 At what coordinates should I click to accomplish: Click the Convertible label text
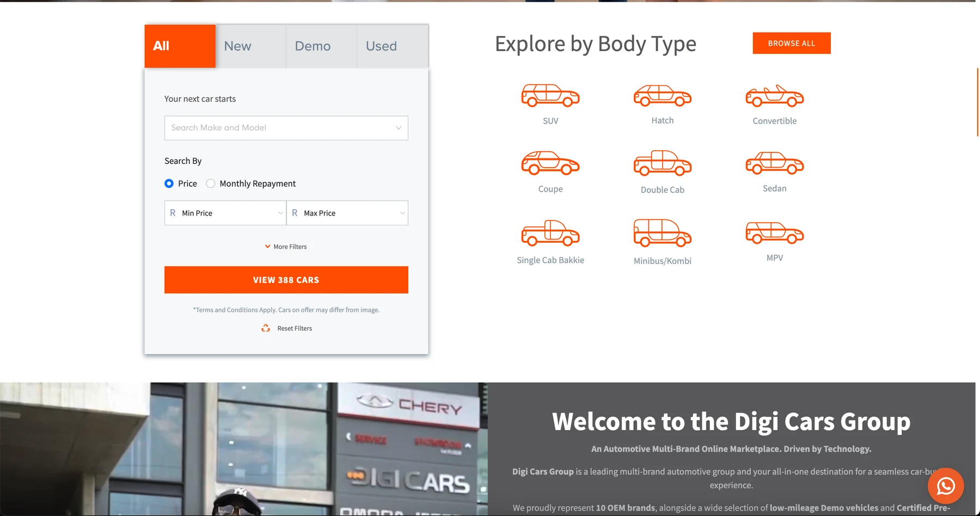coord(775,121)
